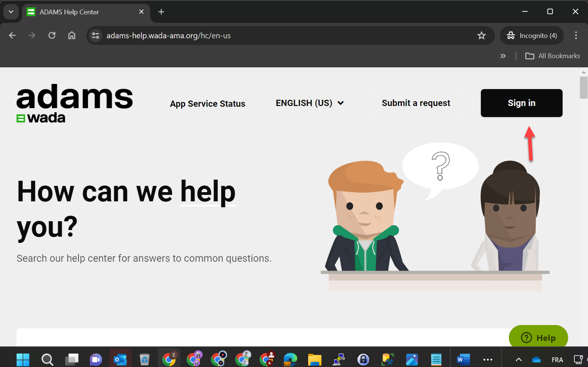588x367 pixels.
Task: Expand the ENGLISH (US) language dropdown
Action: pos(310,103)
